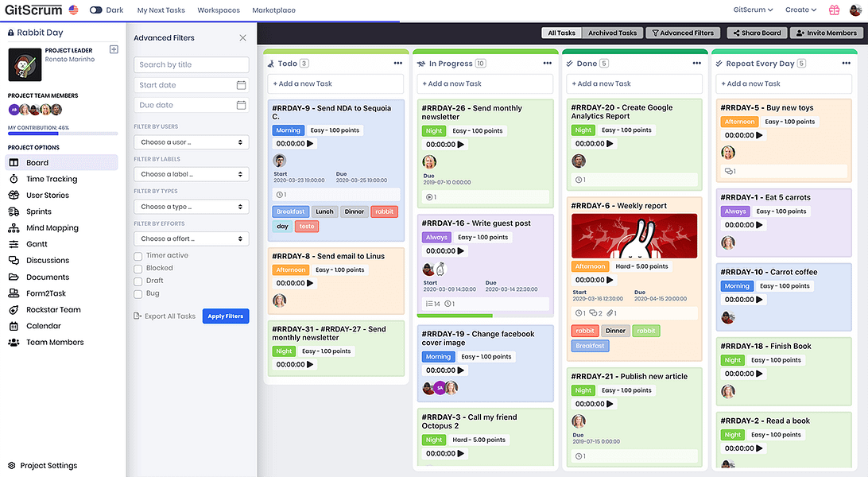Open the Calendar view

[45, 325]
